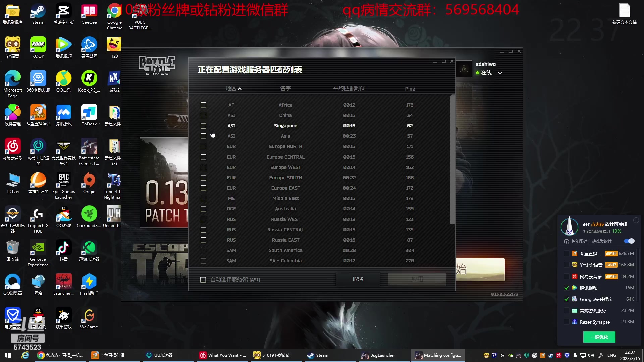
Task: Open Steam desktop shortcut
Action: [x=38, y=14]
